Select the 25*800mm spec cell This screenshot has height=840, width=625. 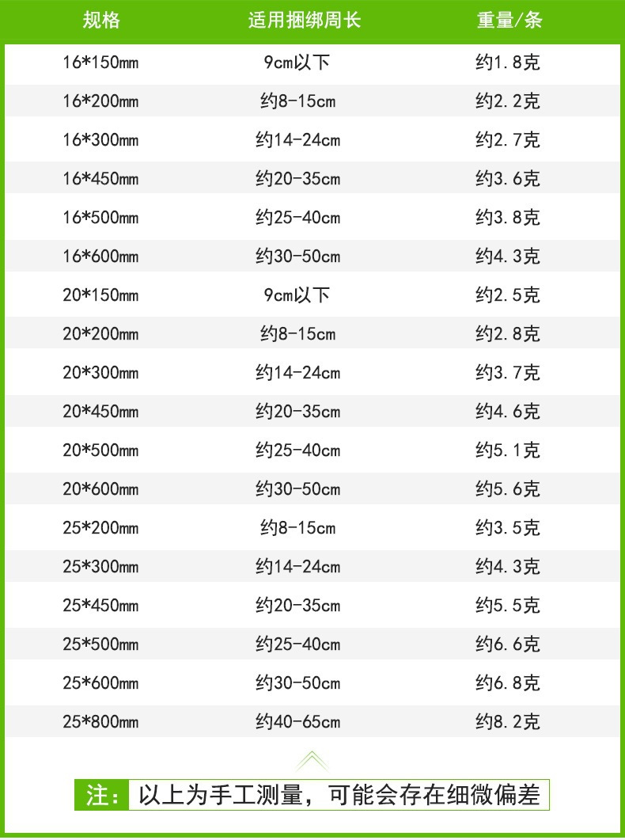[100, 722]
